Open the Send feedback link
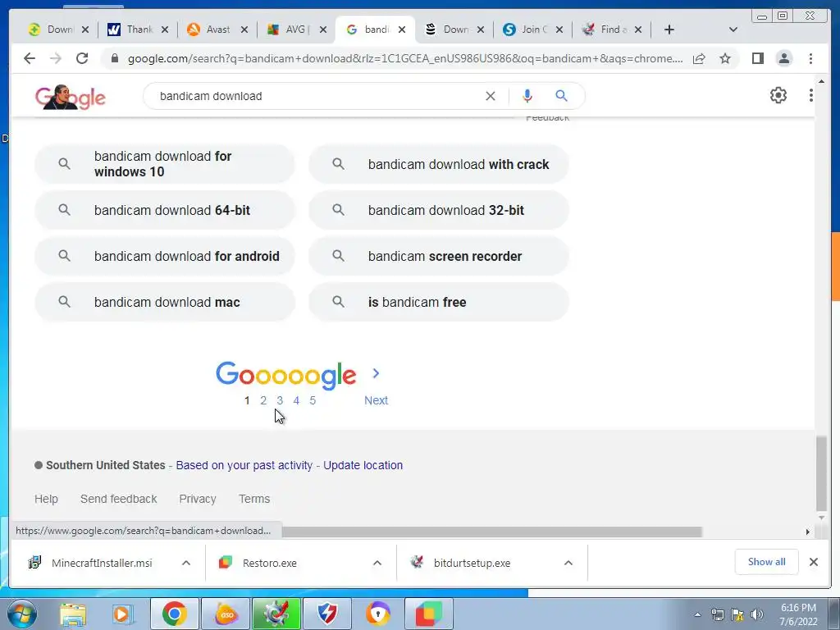The height and width of the screenshot is (630, 840). click(118, 499)
